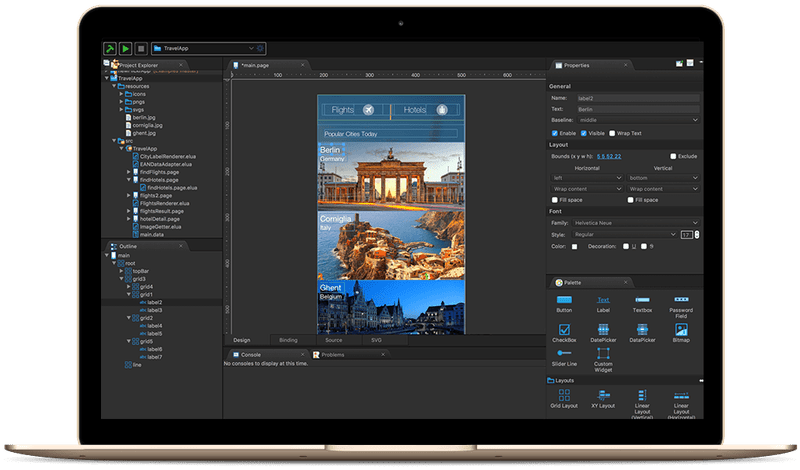Check Fill space under Horizontal
Screen dimensions: 800x470
(x=555, y=200)
